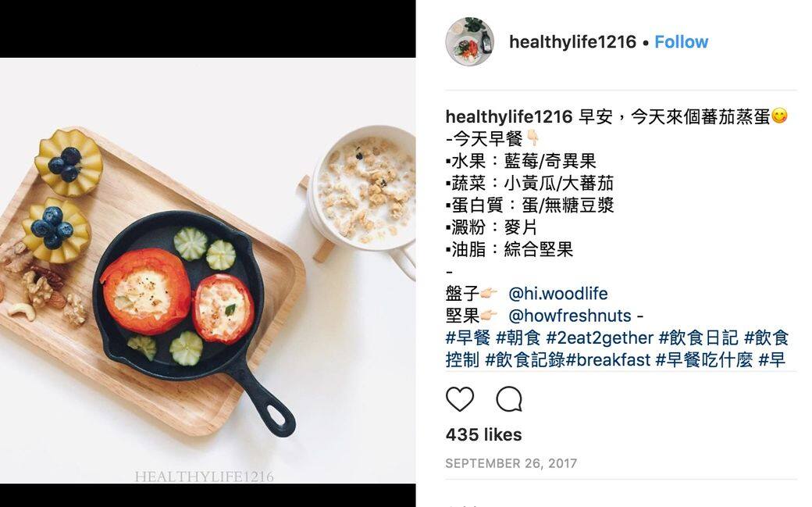Open the #2eat2gether hashtag
Viewport: 812px width, 507px height.
(x=599, y=338)
